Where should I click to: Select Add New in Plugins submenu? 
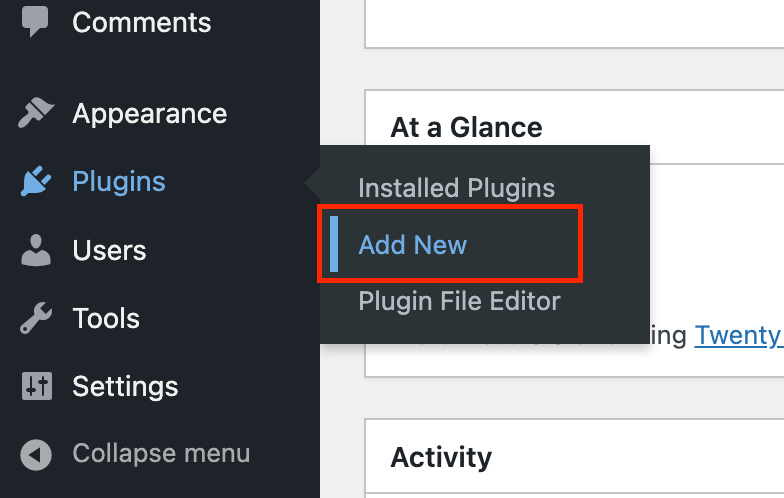[x=413, y=245]
